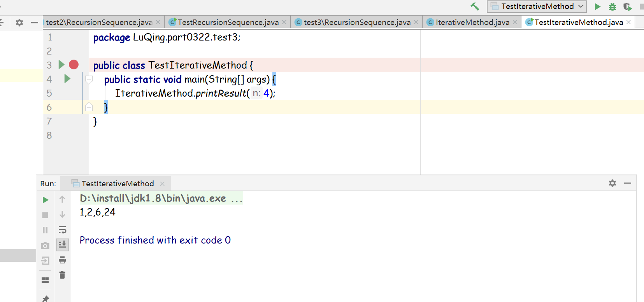
Task: Remove the breakpoint on line 3
Action: (x=74, y=65)
